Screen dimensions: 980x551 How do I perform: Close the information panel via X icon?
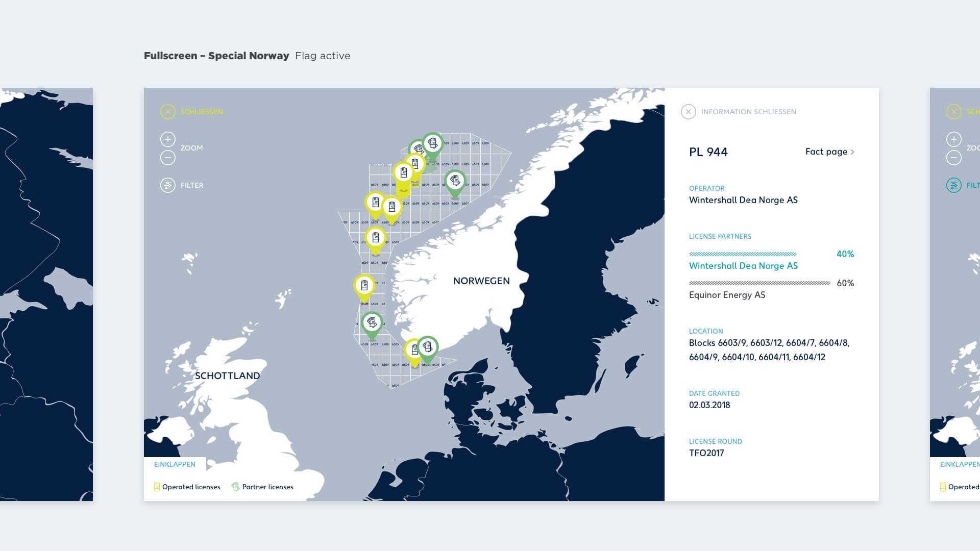689,112
